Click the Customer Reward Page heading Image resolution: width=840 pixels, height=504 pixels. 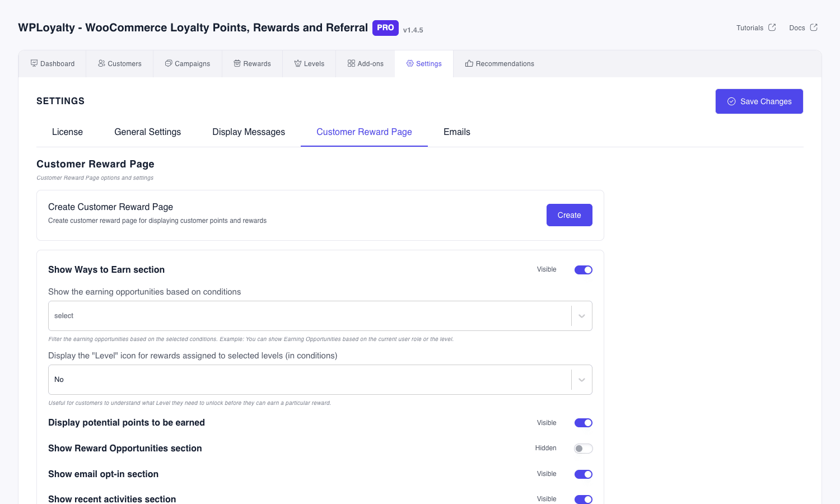(95, 164)
